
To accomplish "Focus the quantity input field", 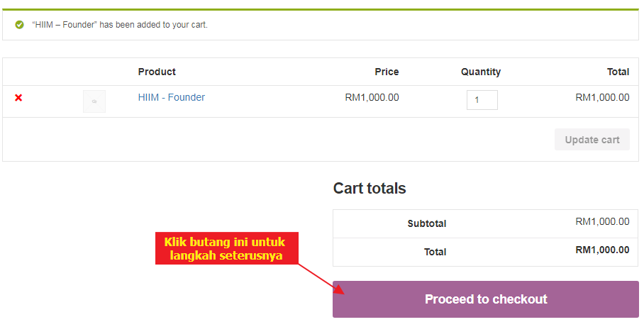I will (482, 100).
